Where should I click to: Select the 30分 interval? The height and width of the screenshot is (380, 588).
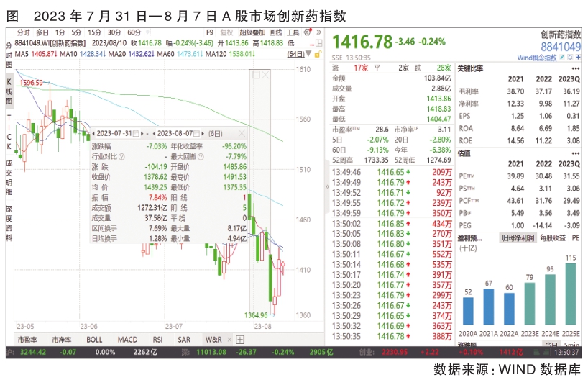coord(114,32)
